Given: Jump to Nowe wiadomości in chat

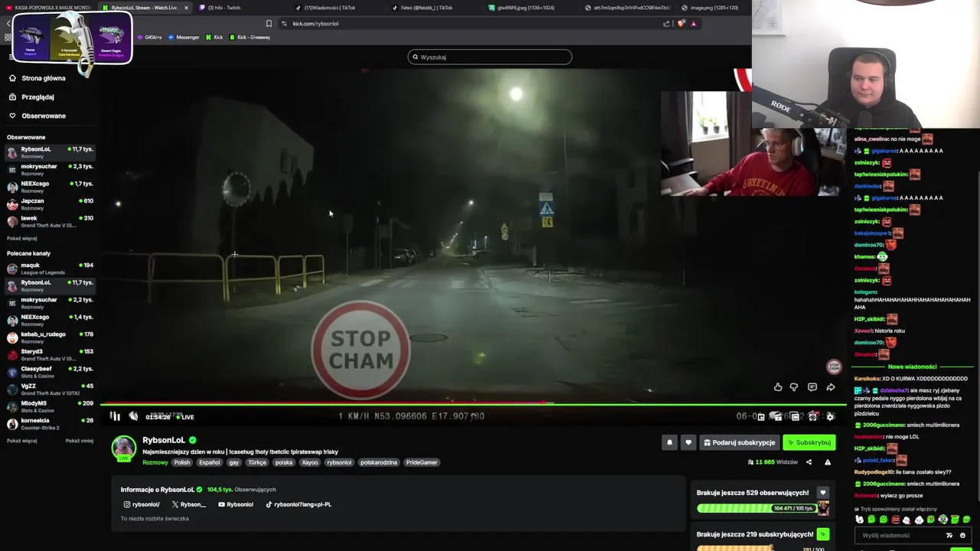Looking at the screenshot, I should tap(912, 367).
